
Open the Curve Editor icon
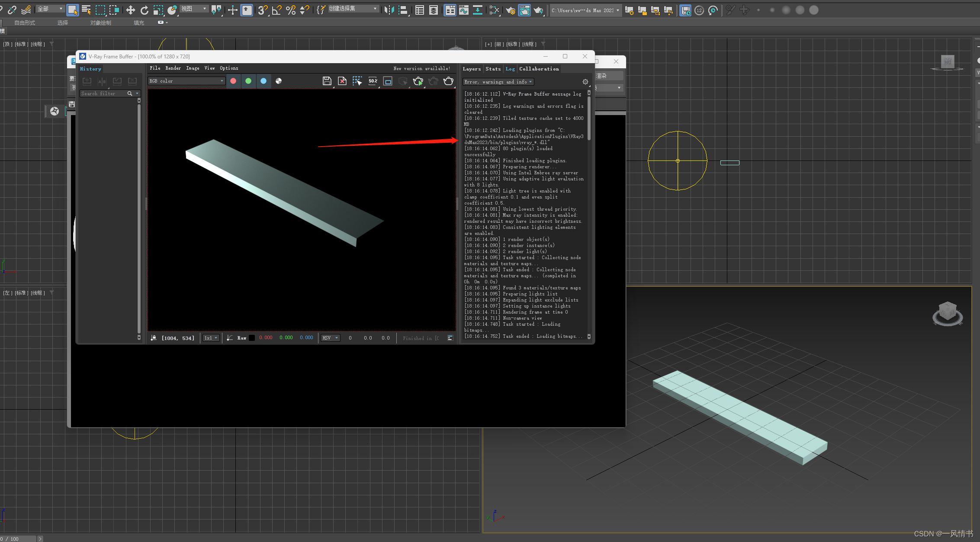(464, 10)
